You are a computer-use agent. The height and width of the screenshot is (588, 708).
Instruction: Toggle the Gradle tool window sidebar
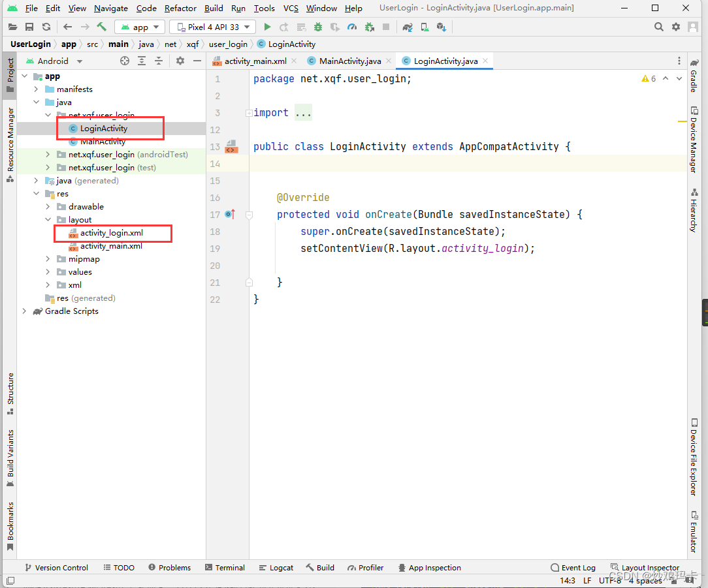[x=694, y=76]
